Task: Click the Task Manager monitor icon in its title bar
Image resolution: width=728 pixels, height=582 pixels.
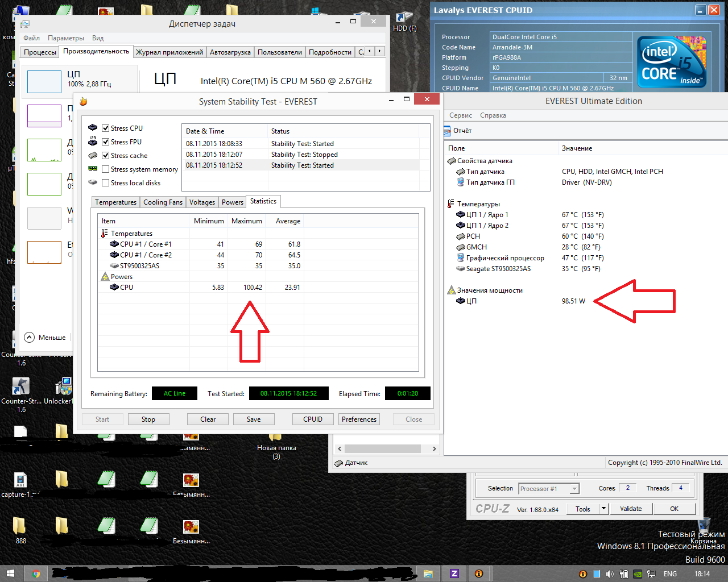Action: pos(25,24)
